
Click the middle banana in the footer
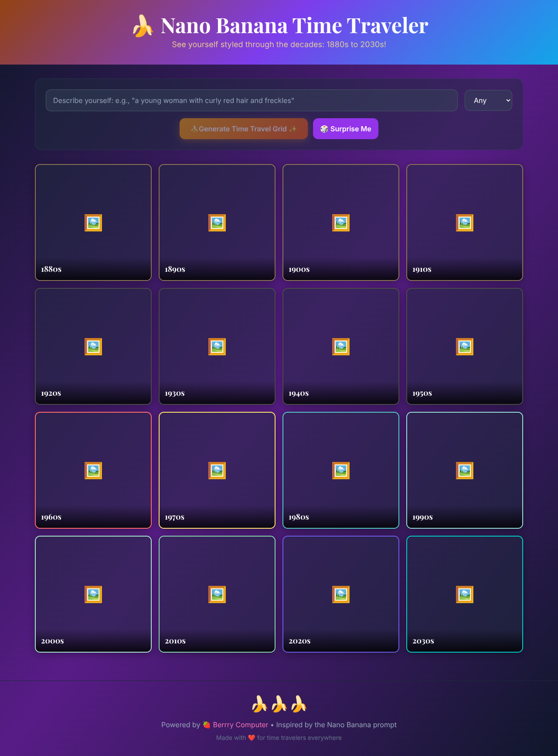click(279, 704)
